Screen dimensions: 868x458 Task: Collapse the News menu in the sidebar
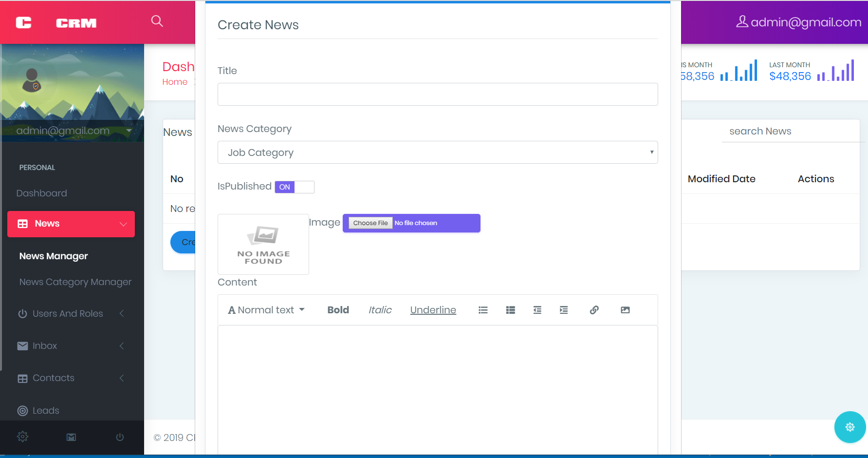coord(71,224)
